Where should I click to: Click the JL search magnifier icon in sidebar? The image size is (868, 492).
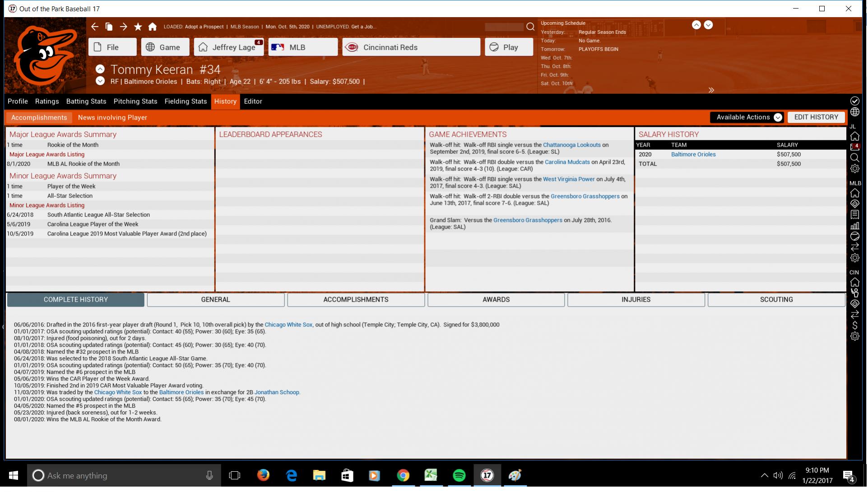click(854, 158)
